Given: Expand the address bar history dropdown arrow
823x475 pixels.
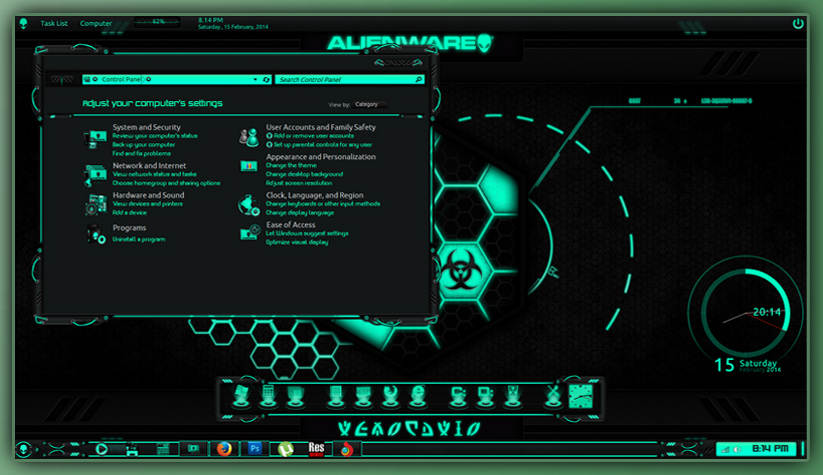Looking at the screenshot, I should tap(255, 79).
